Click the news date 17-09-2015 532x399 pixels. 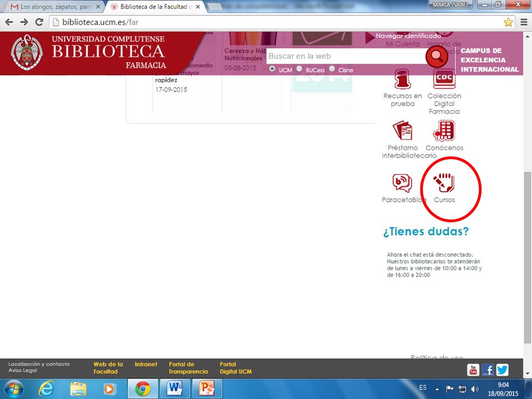171,90
